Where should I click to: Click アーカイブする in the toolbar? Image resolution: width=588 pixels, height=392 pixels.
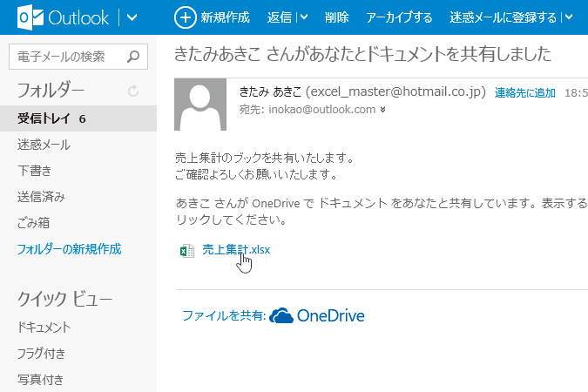[x=399, y=17]
